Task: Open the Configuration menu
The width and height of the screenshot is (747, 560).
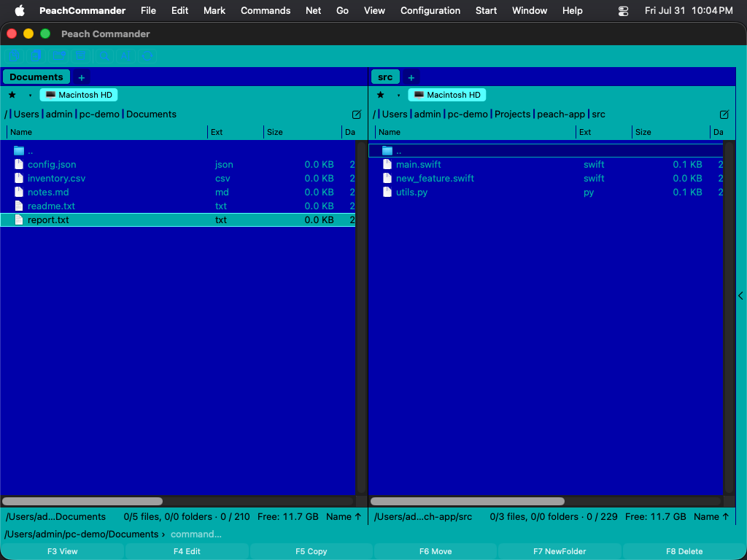Action: pos(430,10)
